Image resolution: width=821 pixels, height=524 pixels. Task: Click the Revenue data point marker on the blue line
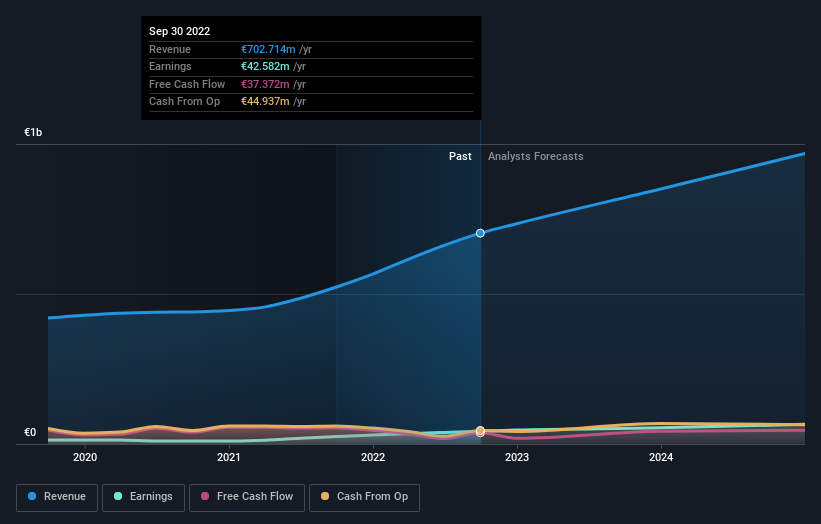[480, 233]
